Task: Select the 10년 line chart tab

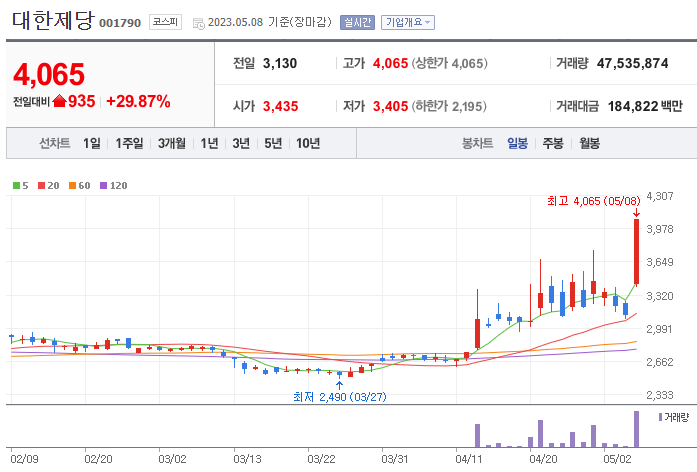Action: pyautogui.click(x=308, y=143)
